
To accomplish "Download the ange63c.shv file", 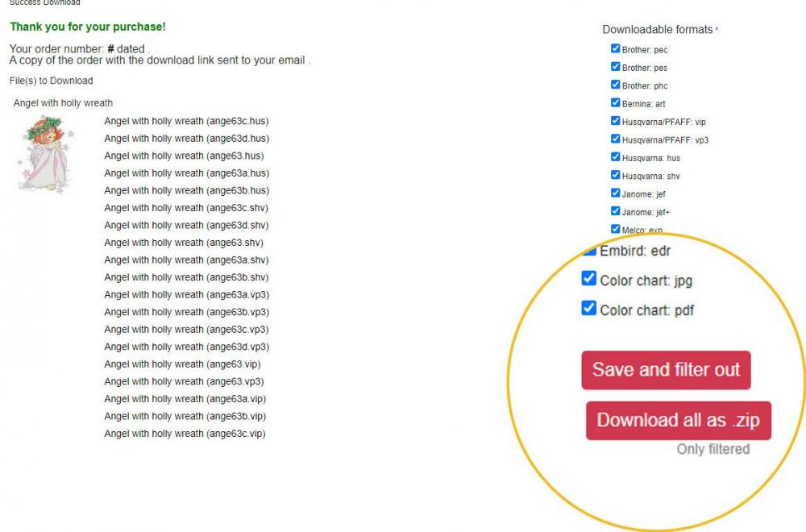I will click(x=186, y=208).
